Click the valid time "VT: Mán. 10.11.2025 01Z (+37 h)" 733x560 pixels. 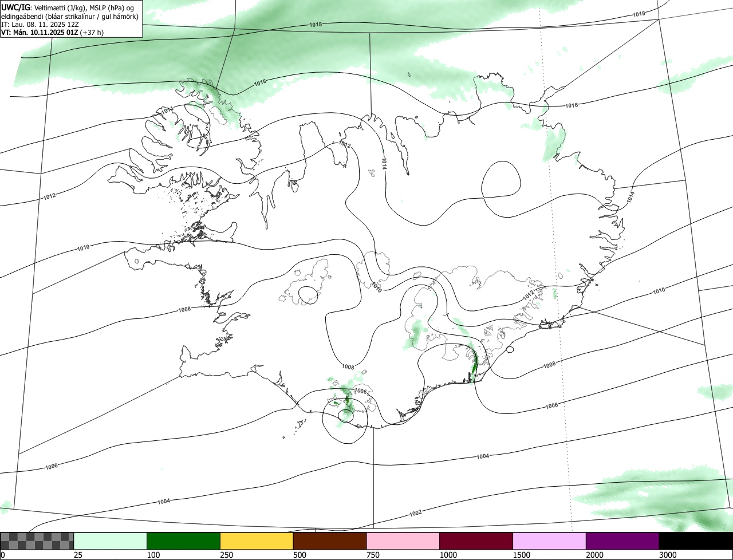52,33
